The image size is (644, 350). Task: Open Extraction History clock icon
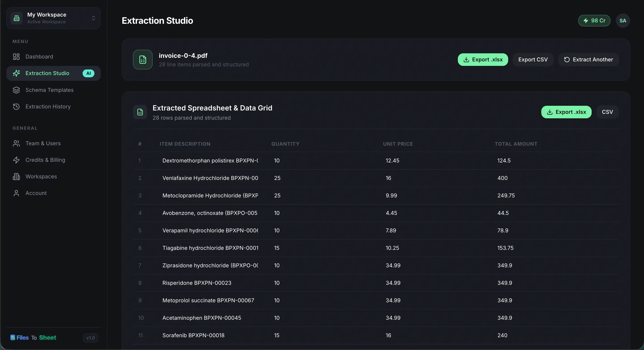(16, 106)
